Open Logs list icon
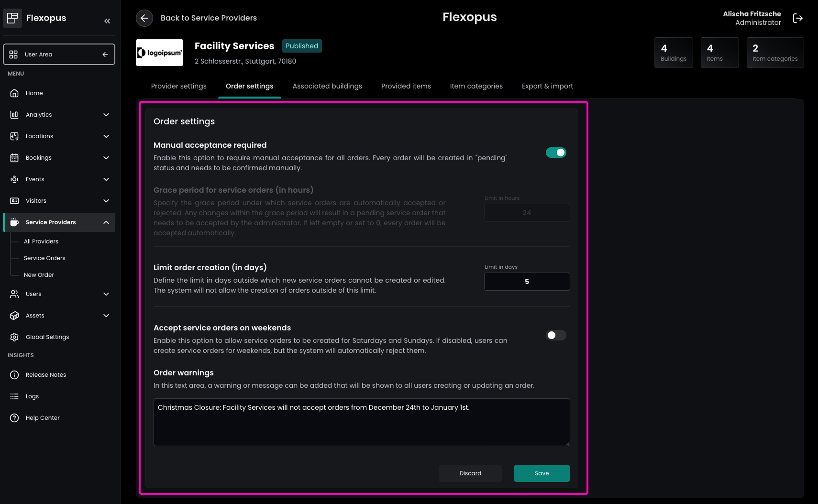The image size is (818, 504). click(x=14, y=396)
